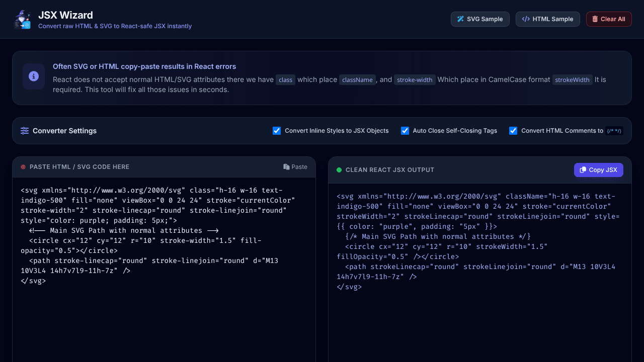Screen dimensions: 644x362
Task: Click the JSX Wizard title
Action: click(65, 15)
